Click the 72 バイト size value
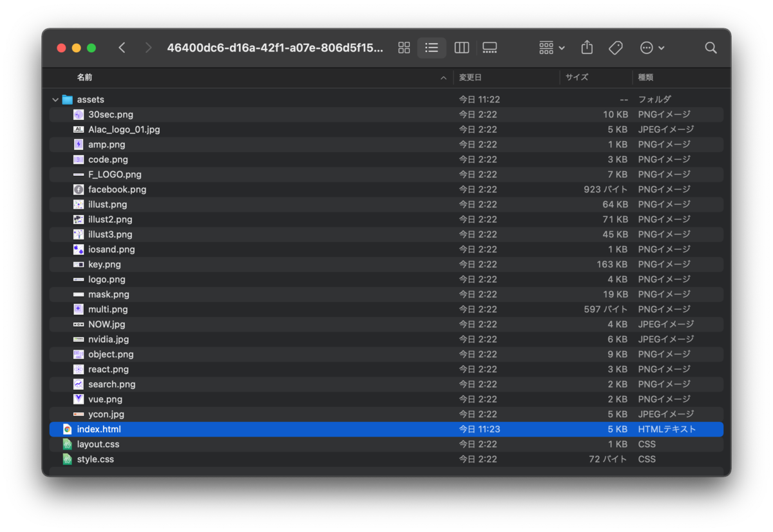The width and height of the screenshot is (773, 532). click(608, 459)
